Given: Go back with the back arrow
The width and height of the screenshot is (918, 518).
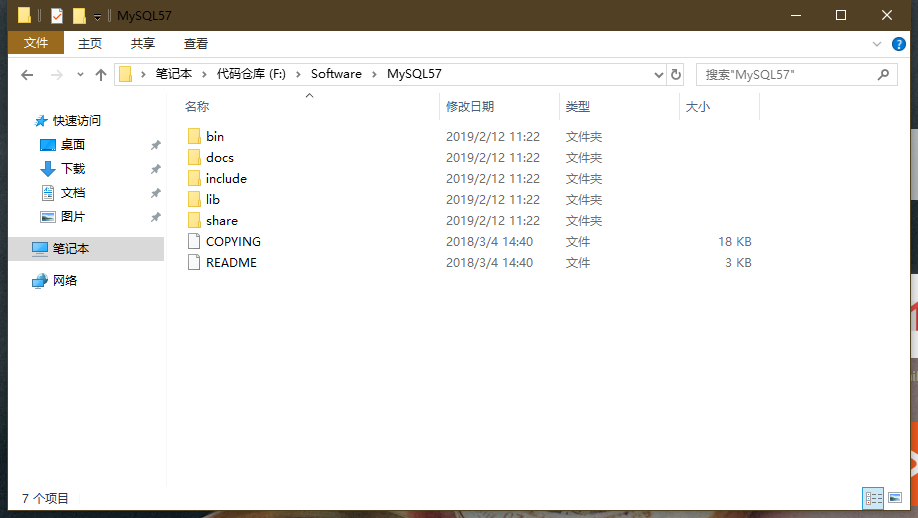Looking at the screenshot, I should [x=27, y=75].
